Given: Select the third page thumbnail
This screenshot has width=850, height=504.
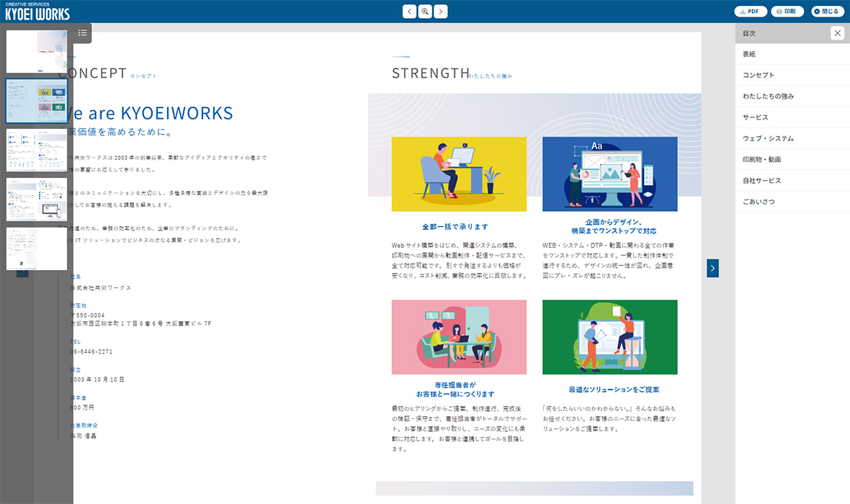Looking at the screenshot, I should point(37,150).
